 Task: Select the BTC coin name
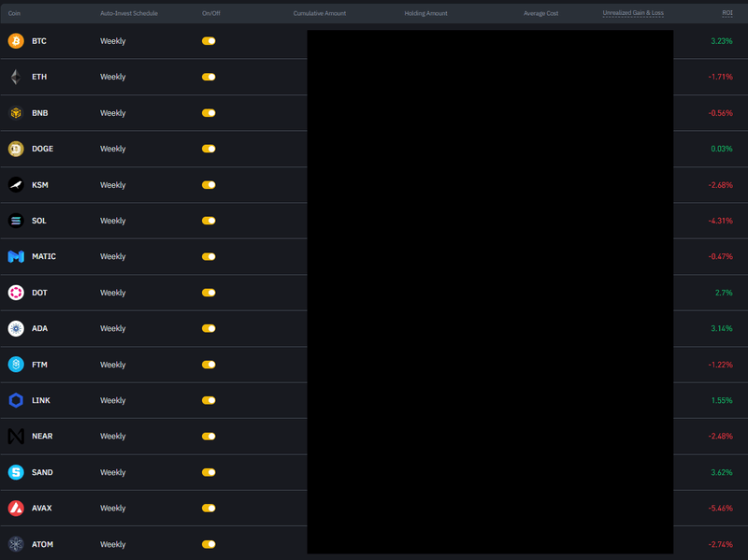(x=39, y=41)
